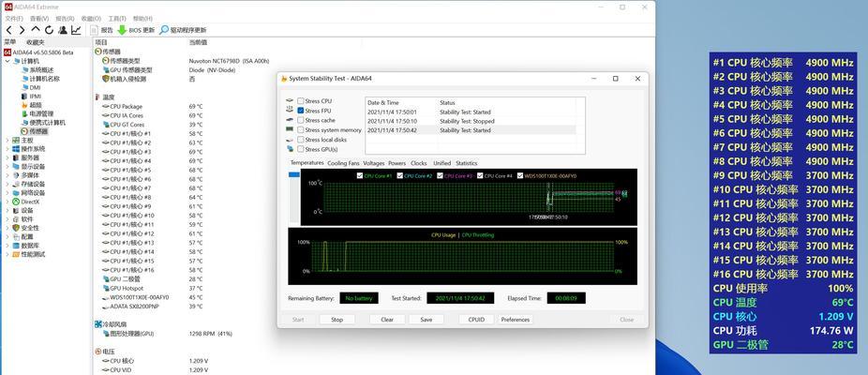Select 电源管理 tree item
This screenshot has height=375, width=868.
click(x=37, y=113)
